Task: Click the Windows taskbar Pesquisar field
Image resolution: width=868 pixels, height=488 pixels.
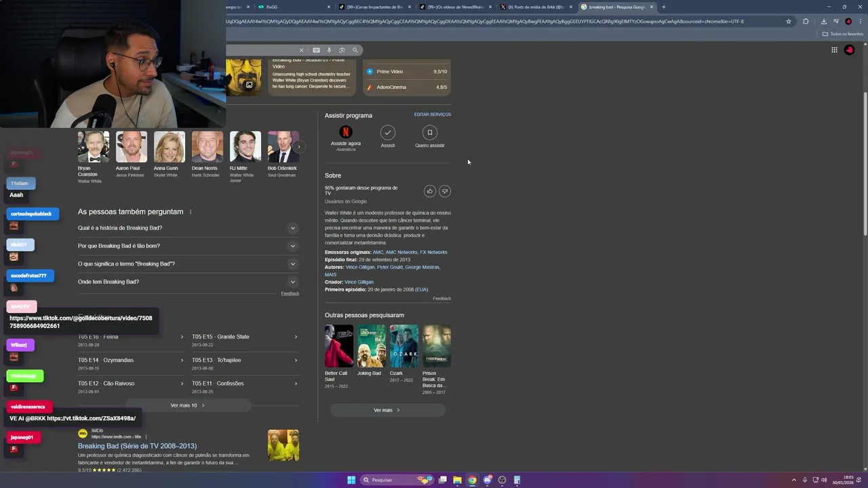Action: (x=396, y=480)
